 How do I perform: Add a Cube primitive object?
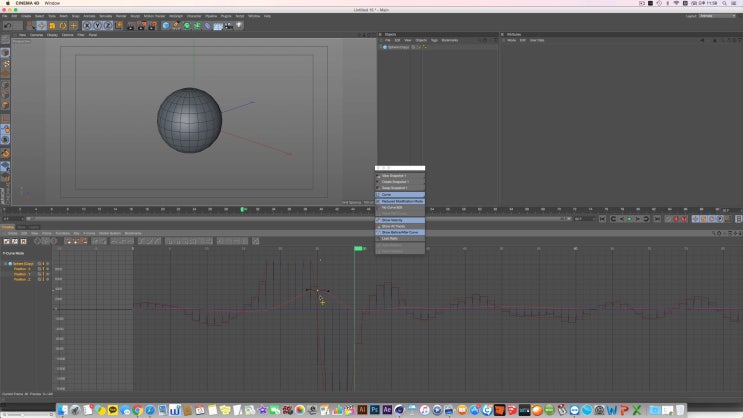click(x=166, y=26)
